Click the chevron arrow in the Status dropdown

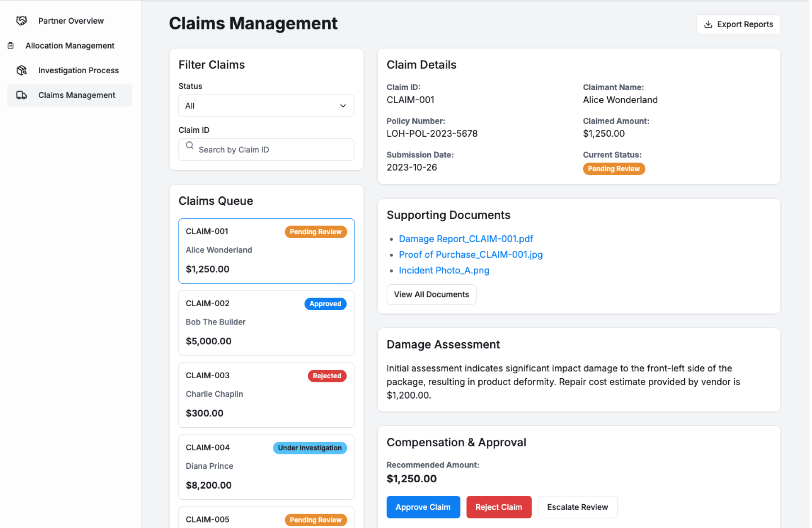[x=343, y=106]
